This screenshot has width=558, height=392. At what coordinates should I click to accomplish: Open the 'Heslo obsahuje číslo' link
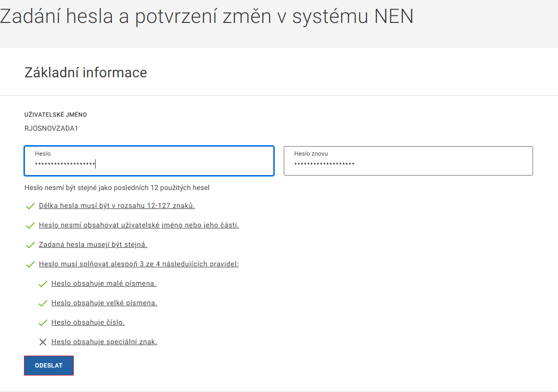click(88, 322)
